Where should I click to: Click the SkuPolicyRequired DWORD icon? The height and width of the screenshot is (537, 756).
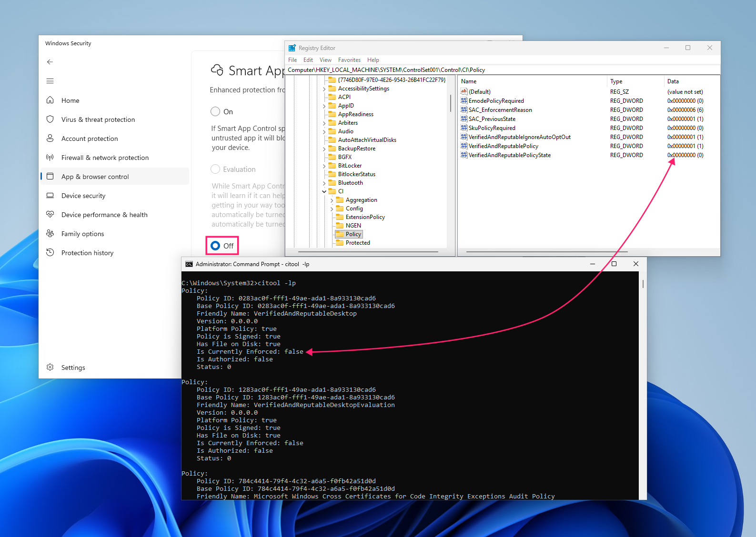click(464, 128)
